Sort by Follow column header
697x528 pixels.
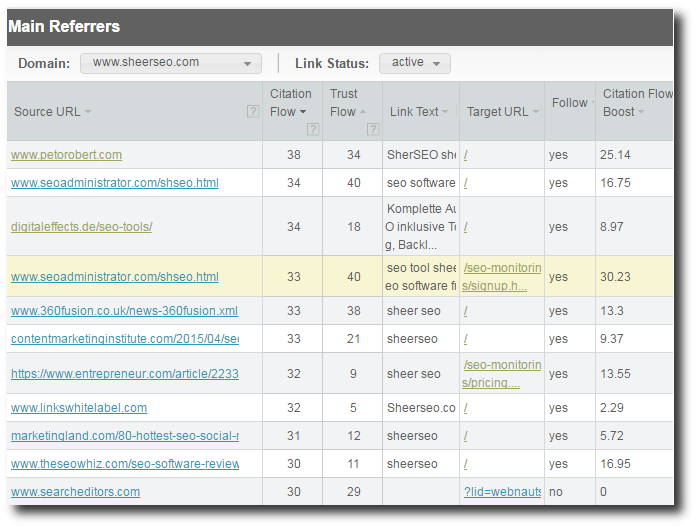[573, 103]
